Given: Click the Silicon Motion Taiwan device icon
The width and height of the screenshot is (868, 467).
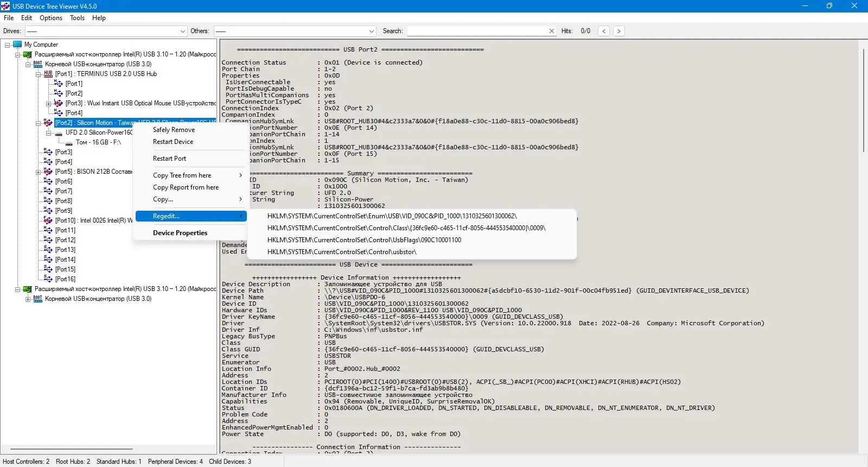Looking at the screenshot, I should pos(48,123).
